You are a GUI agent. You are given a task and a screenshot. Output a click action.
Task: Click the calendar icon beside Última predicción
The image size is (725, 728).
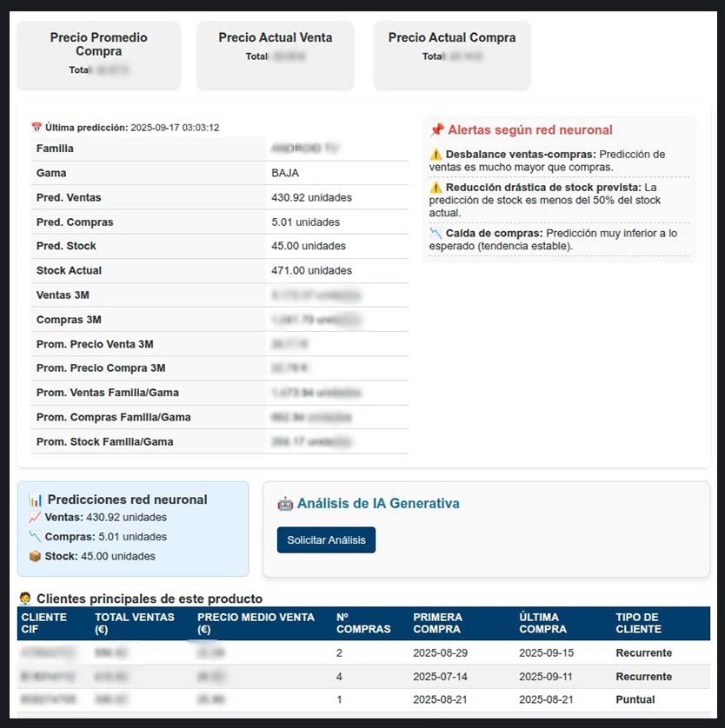(37, 128)
